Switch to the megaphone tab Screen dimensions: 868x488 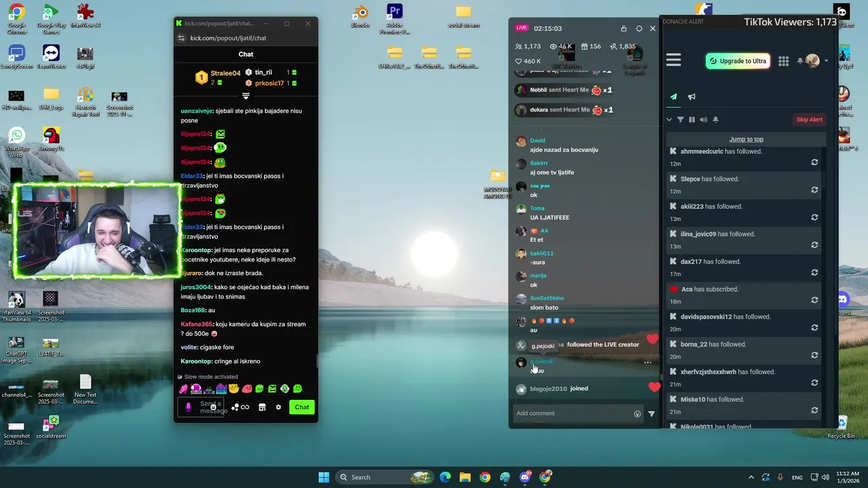click(x=692, y=96)
